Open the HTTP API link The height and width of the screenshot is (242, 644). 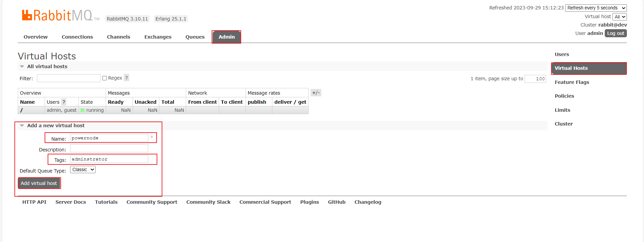pyautogui.click(x=34, y=202)
